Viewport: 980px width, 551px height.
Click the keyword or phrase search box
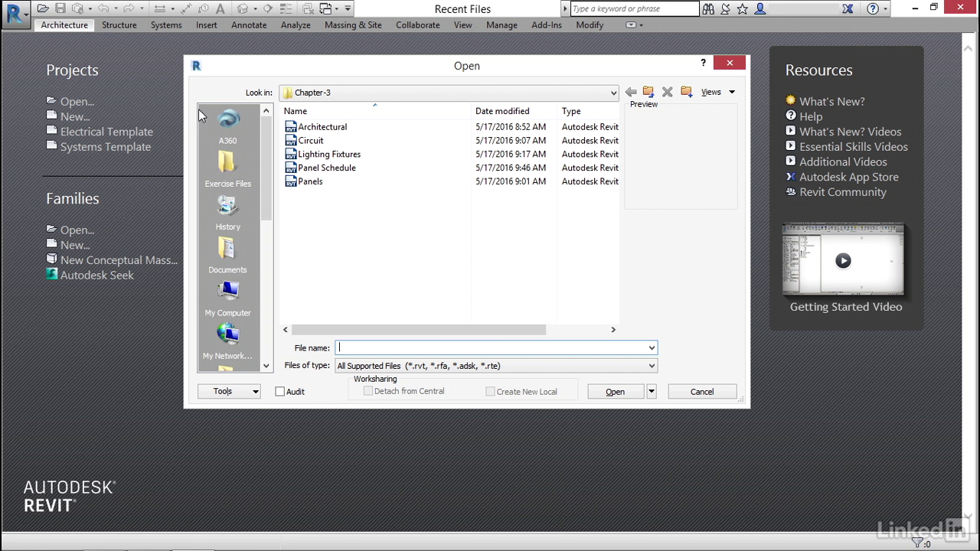coord(635,9)
